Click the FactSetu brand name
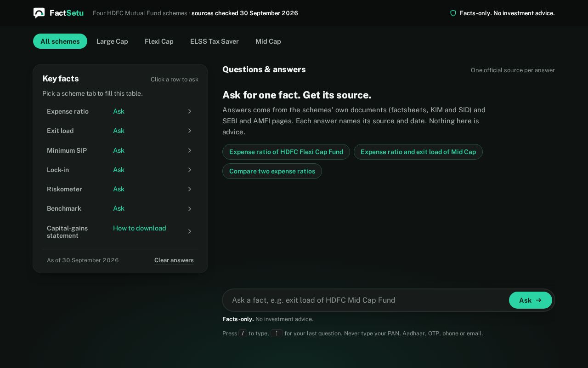 (67, 13)
